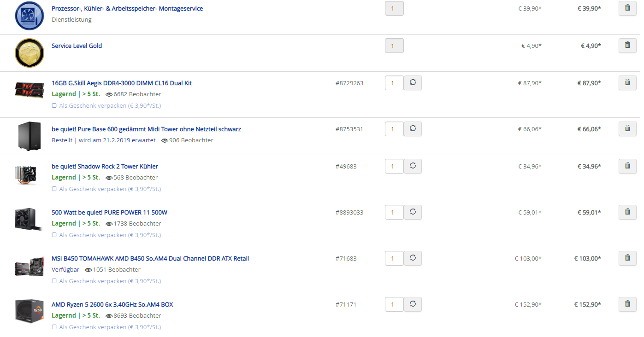Click the be quiet! Pure Base 600 case thumbnail
644x337 pixels.
[x=30, y=136]
